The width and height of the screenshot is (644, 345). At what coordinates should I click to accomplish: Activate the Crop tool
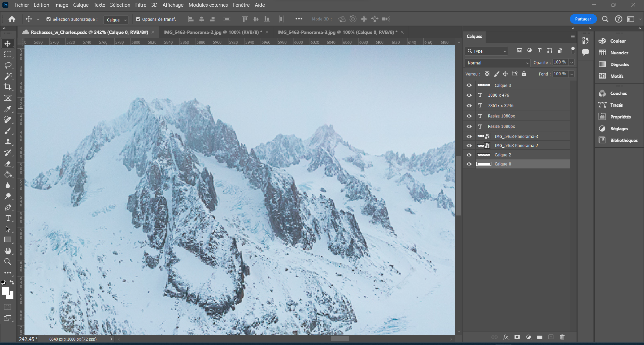tap(8, 87)
